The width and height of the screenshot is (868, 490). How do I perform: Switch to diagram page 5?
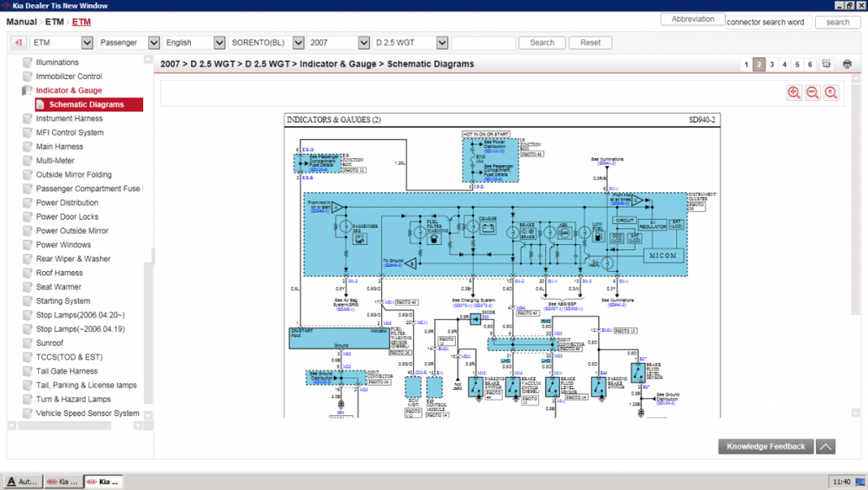797,64
